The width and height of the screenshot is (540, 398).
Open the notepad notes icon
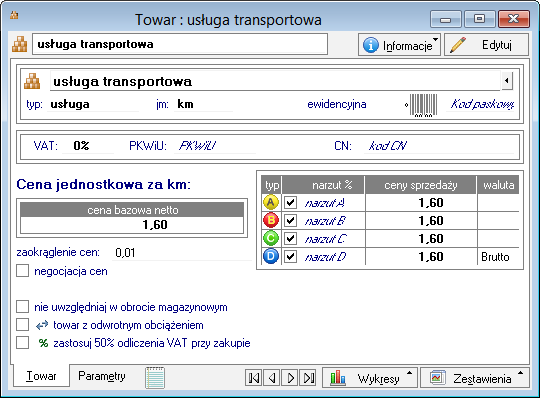[155, 378]
